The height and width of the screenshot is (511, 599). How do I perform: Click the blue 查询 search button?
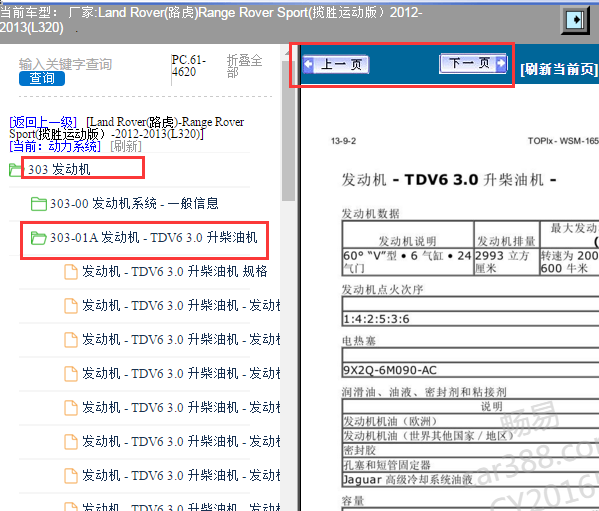pyautogui.click(x=42, y=78)
